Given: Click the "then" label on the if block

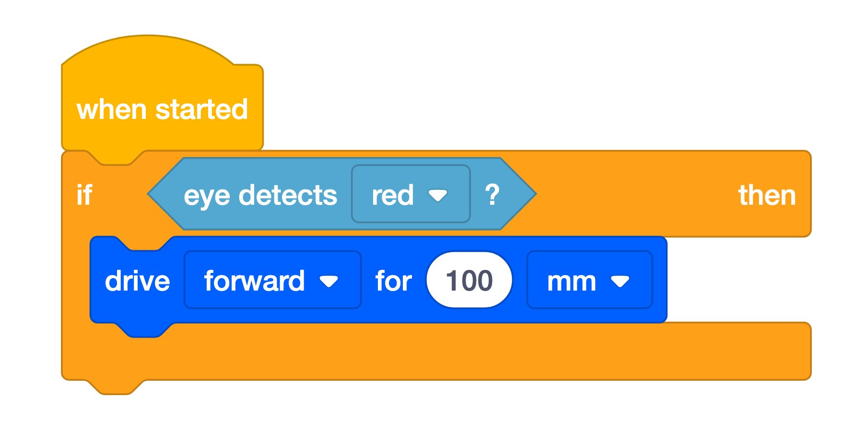Looking at the screenshot, I should (767, 195).
